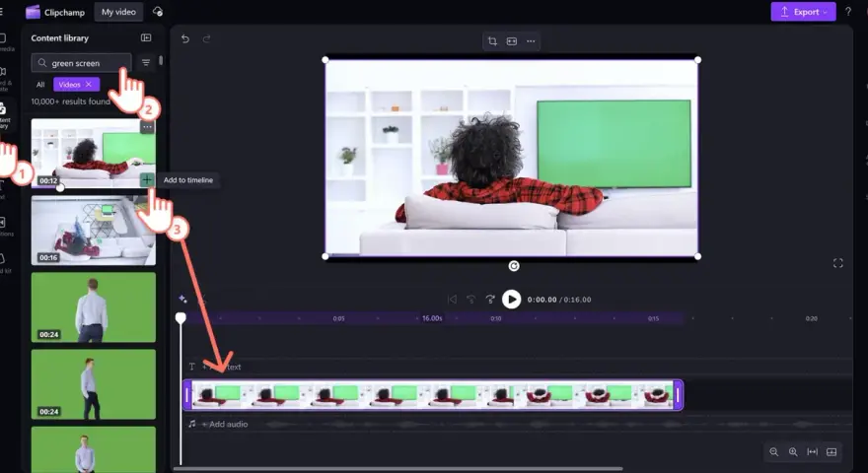Click the '16.00s' duration label on ruler

432,318
